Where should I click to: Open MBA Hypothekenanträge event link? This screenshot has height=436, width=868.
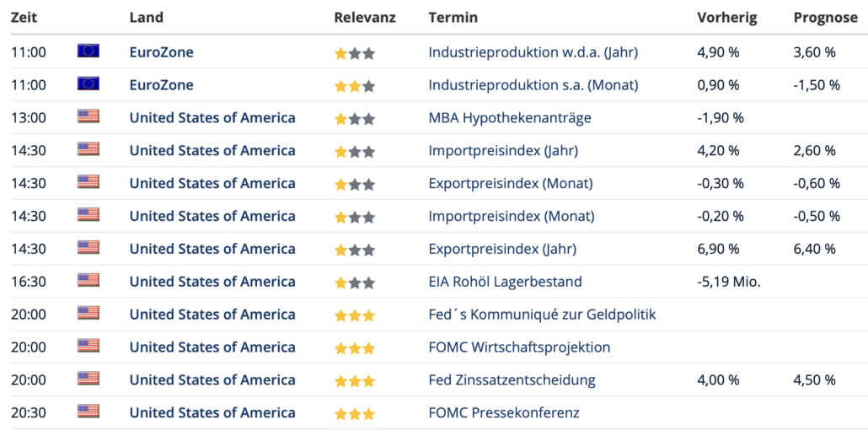click(510, 117)
